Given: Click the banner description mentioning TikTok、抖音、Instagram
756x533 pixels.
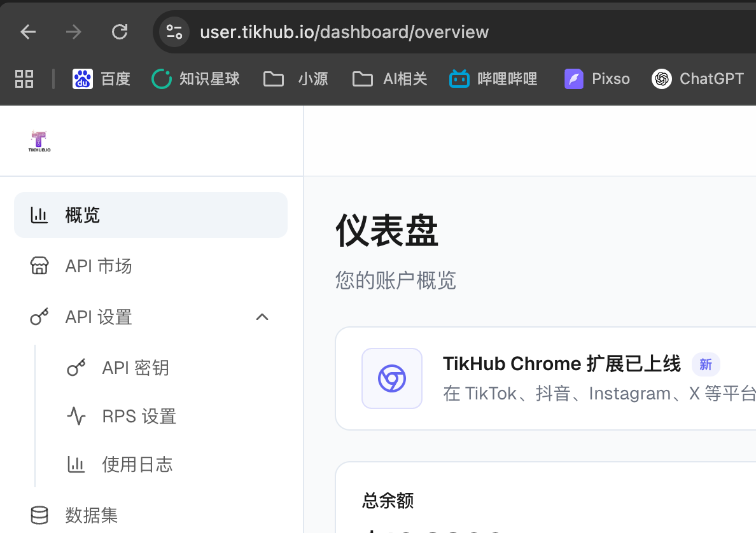Looking at the screenshot, I should tap(599, 394).
